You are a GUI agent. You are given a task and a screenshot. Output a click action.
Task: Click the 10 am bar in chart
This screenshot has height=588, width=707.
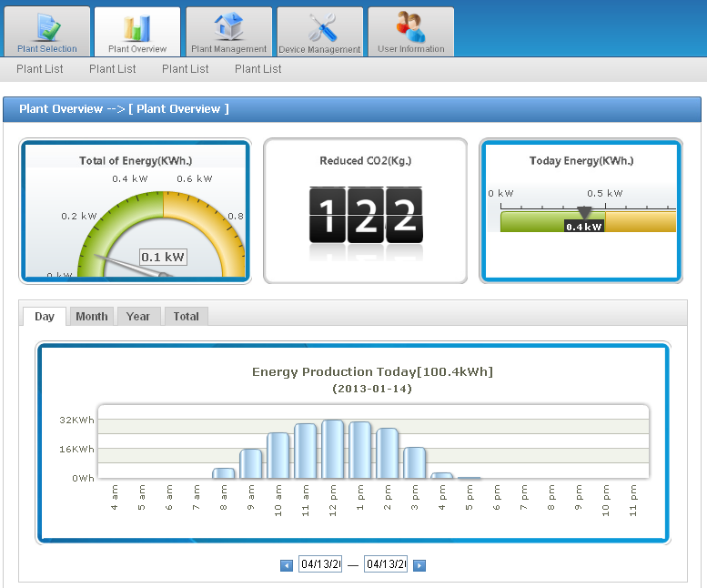(278, 455)
